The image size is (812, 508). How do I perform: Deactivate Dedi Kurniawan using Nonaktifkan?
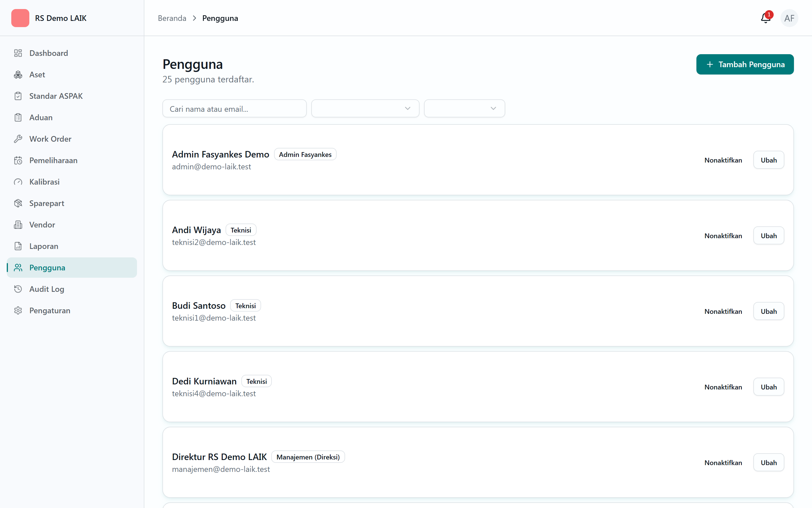pos(723,387)
